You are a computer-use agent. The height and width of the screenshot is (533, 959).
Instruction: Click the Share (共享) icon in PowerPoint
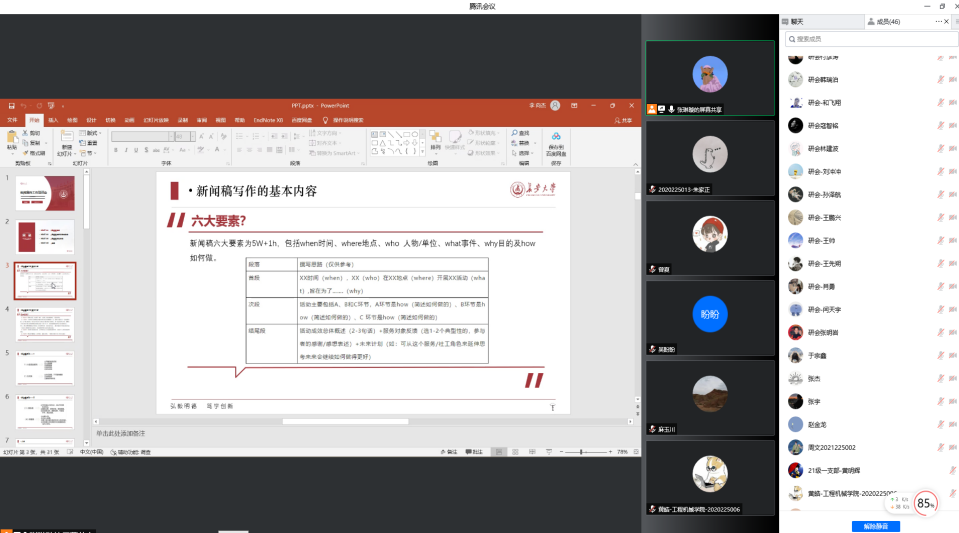623,120
